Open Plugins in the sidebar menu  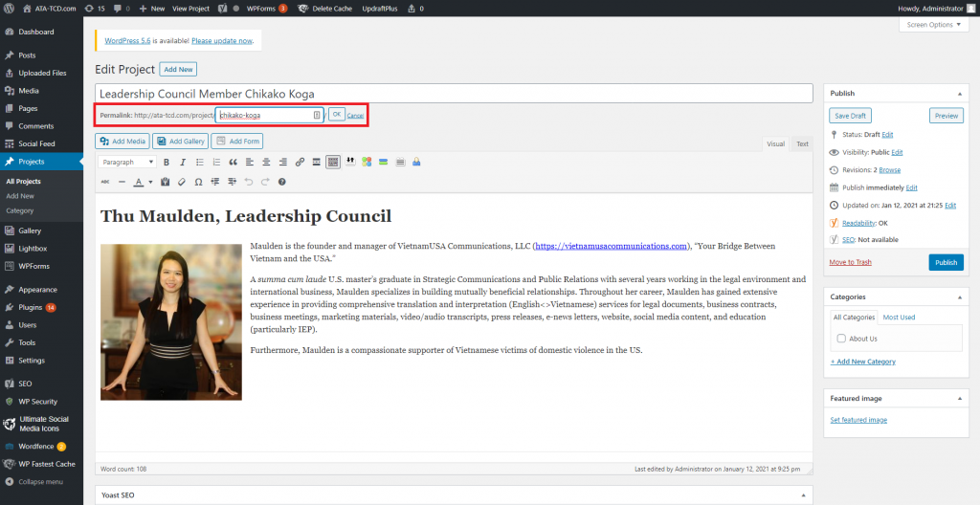pyautogui.click(x=31, y=307)
